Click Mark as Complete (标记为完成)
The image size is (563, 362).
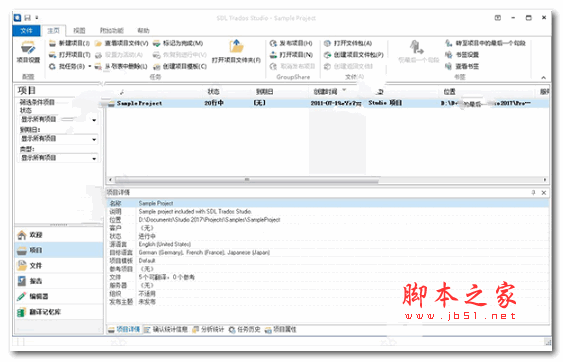[178, 43]
